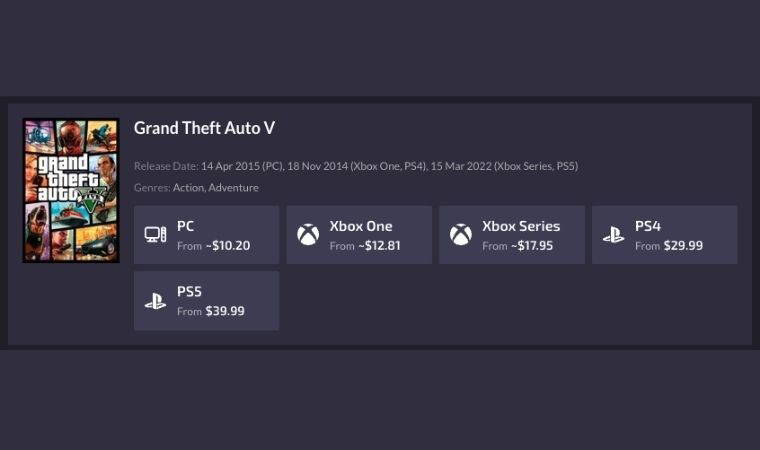760x450 pixels.
Task: Click the PC platform label
Action: click(x=186, y=226)
